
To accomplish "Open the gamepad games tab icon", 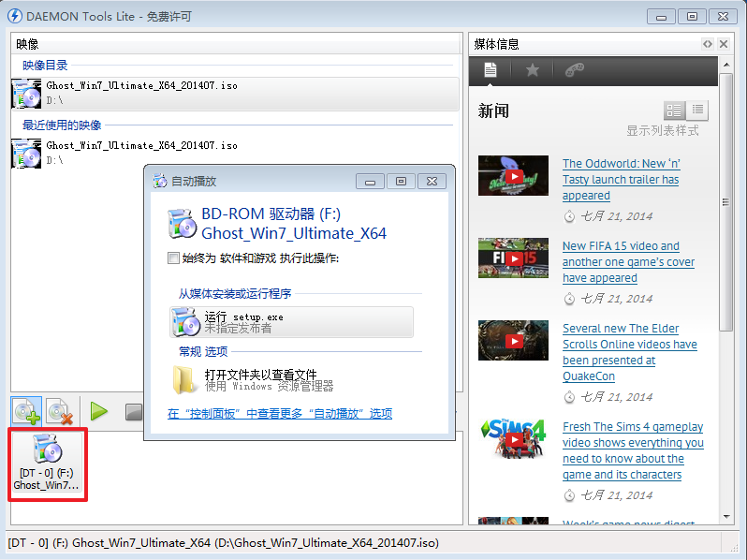I will click(x=574, y=70).
